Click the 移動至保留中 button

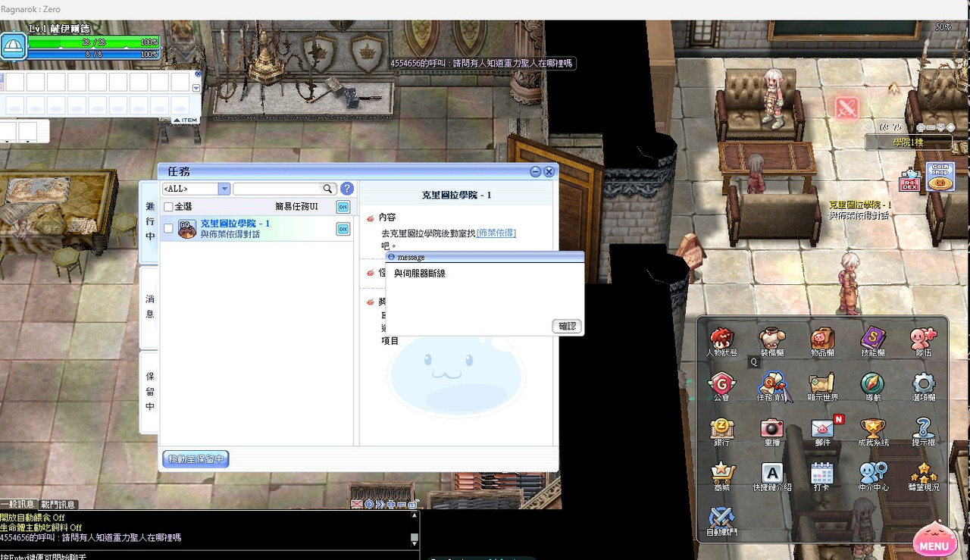pos(196,459)
